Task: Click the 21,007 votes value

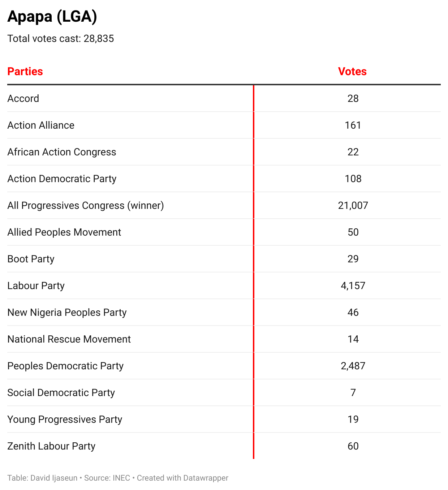Action: [353, 206]
